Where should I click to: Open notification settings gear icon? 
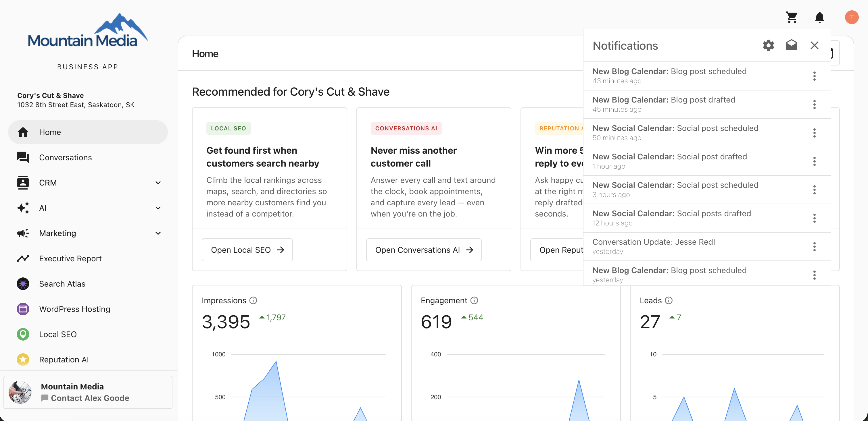tap(768, 45)
